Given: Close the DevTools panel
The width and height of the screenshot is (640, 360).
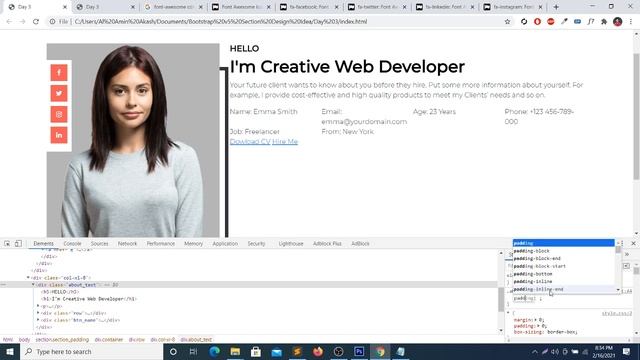Looking at the screenshot, I should pyautogui.click(x=633, y=244).
